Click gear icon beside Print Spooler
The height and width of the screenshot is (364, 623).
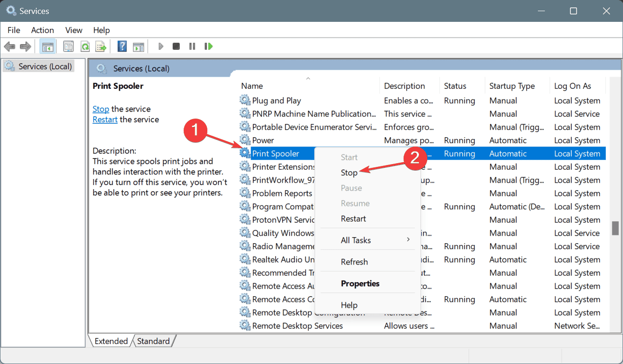pos(245,153)
